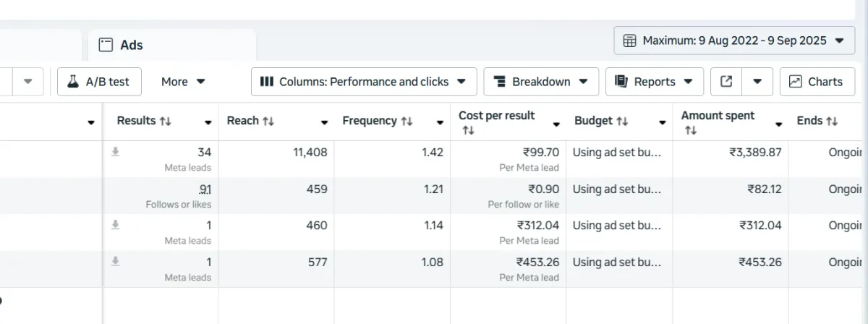Open the Reports dropdown menu
The width and height of the screenshot is (868, 324).
tap(653, 82)
